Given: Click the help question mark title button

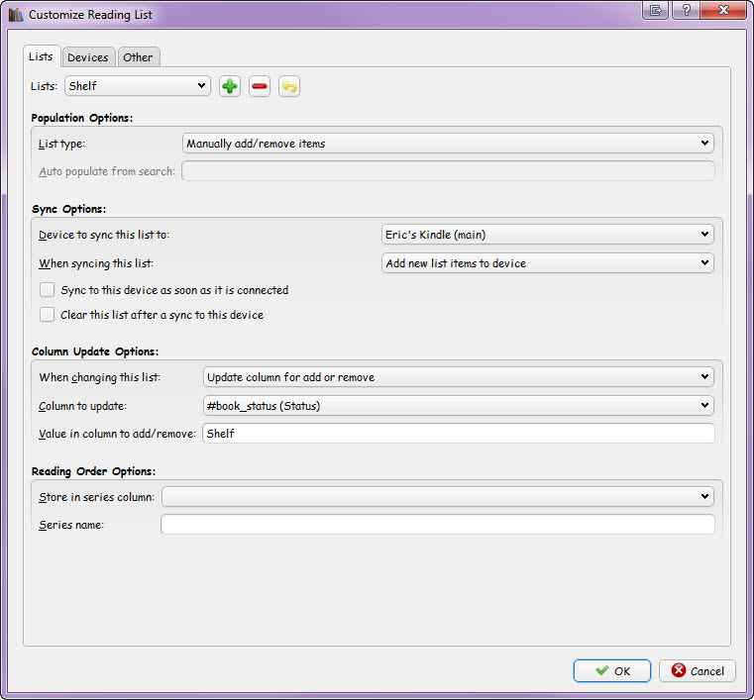Looking at the screenshot, I should (686, 10).
